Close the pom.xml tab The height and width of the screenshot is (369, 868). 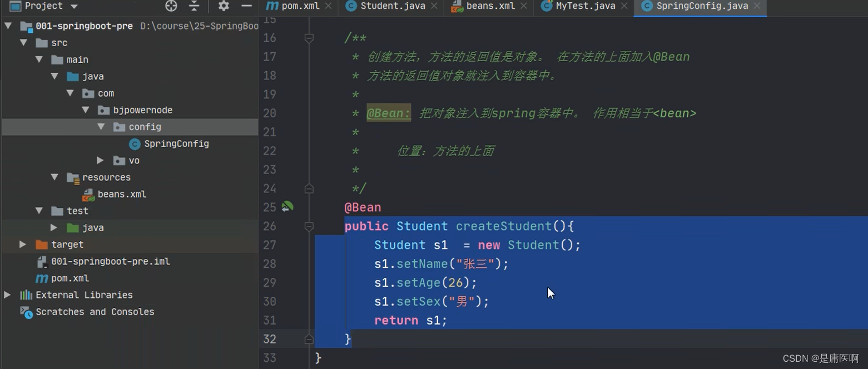click(x=328, y=6)
